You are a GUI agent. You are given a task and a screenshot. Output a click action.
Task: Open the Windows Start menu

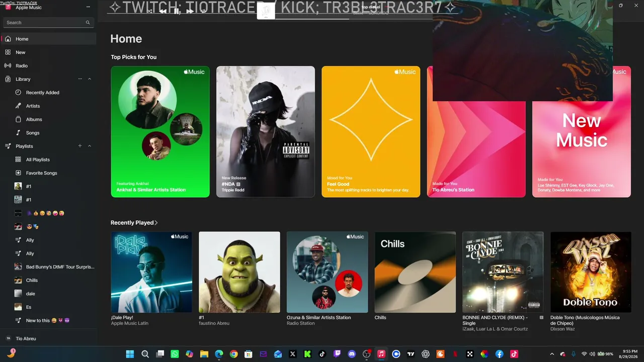[130, 354]
